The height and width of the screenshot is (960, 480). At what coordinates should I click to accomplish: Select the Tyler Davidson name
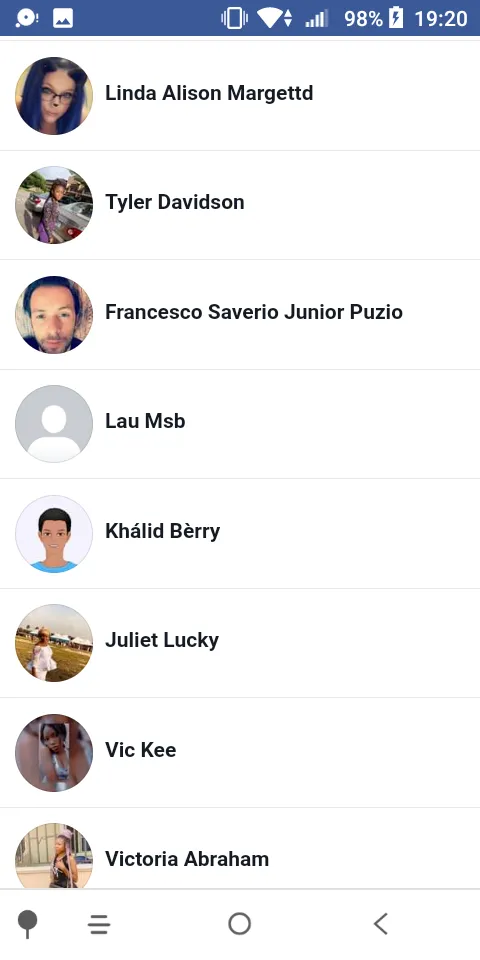(x=174, y=202)
